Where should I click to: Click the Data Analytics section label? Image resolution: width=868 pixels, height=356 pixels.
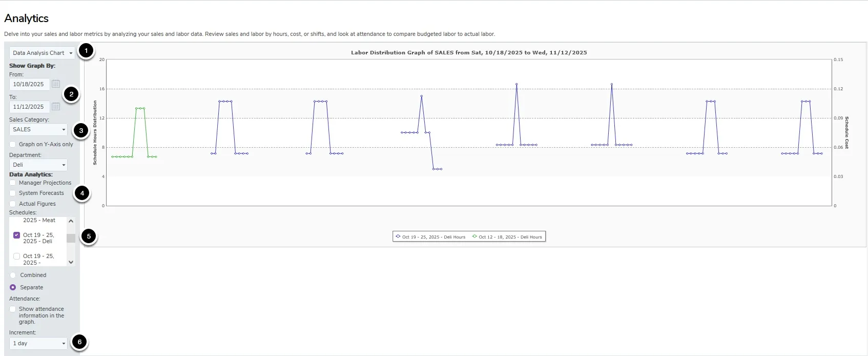tap(31, 174)
